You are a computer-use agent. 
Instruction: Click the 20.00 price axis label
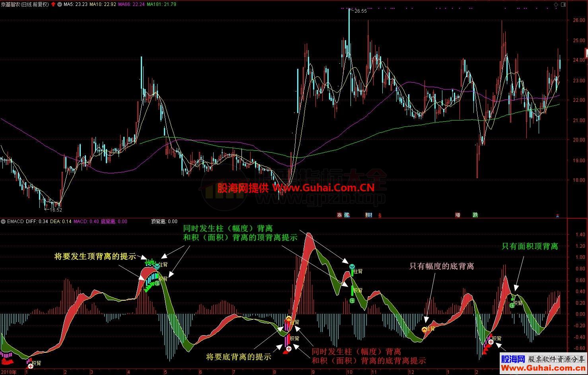point(579,140)
